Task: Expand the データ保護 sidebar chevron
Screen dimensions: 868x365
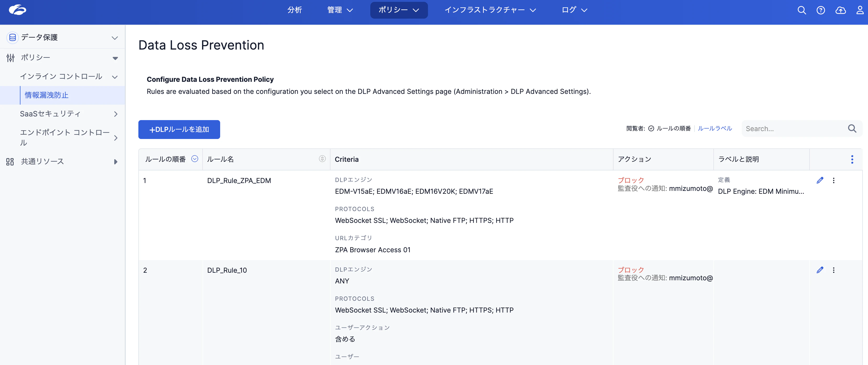Action: [x=115, y=38]
